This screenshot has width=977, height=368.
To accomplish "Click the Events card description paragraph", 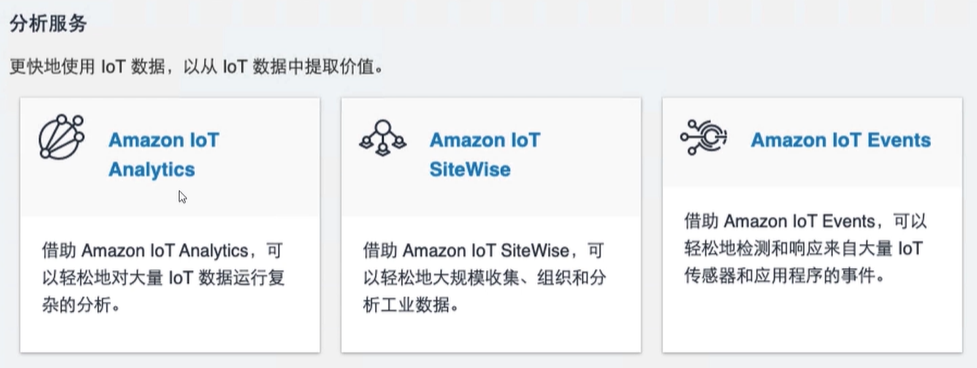I will click(806, 248).
